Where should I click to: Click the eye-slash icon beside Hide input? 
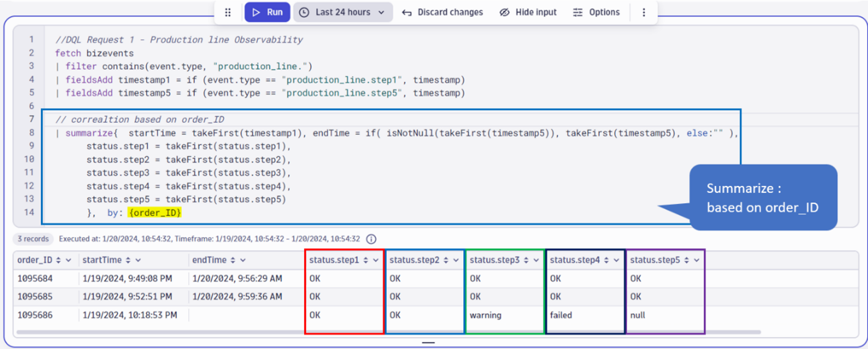point(505,12)
